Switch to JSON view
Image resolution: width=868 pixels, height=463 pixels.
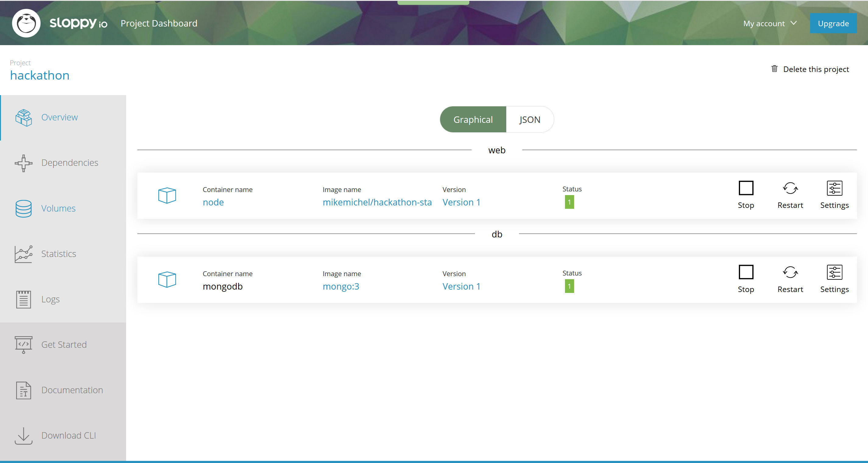[x=530, y=119]
